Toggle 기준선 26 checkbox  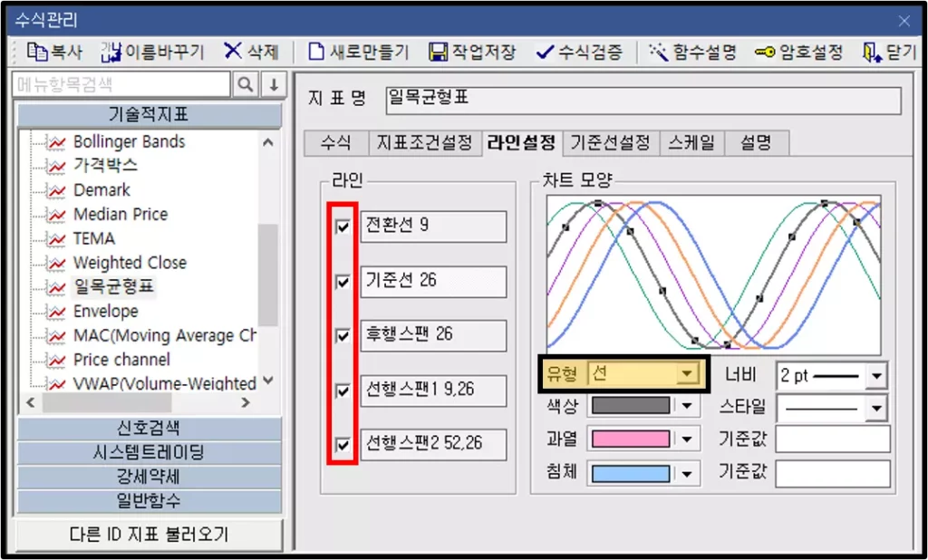[x=343, y=282]
